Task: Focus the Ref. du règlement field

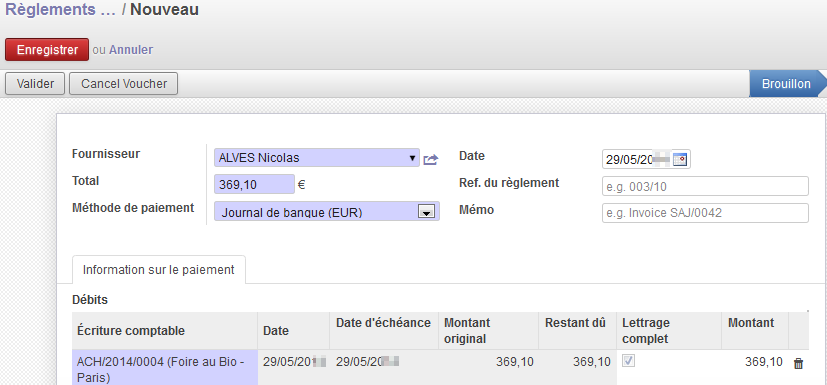Action: pyautogui.click(x=705, y=186)
